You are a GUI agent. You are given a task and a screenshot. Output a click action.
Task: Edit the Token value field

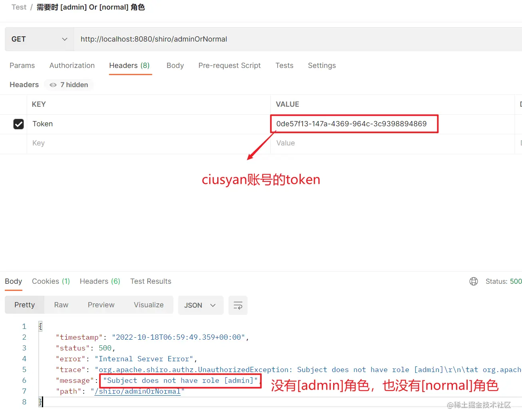[392, 124]
